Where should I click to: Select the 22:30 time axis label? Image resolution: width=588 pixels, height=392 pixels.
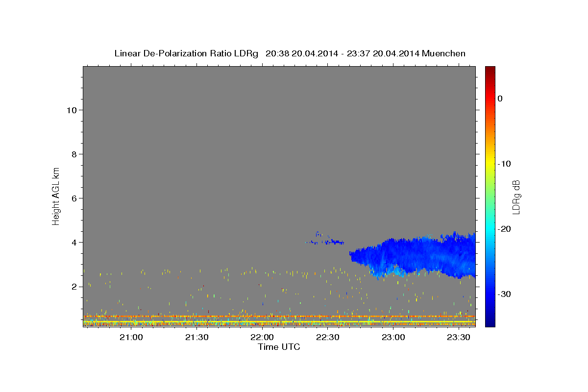click(x=328, y=337)
